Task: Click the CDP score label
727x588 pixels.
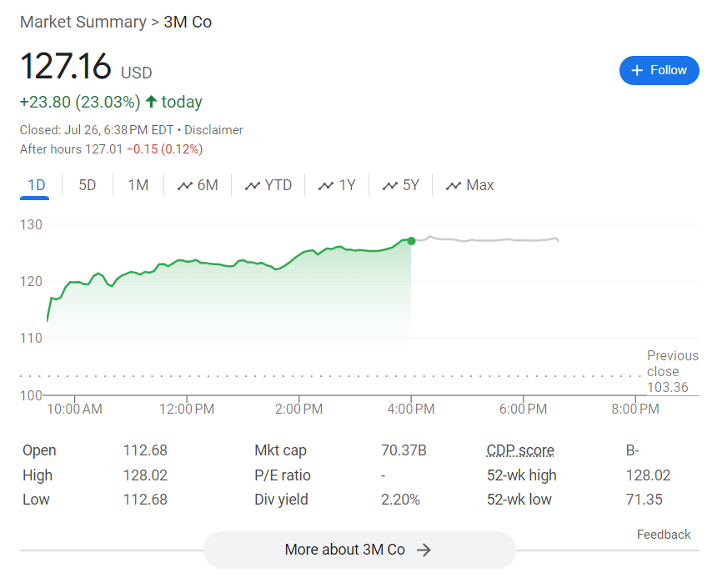Action: (520, 450)
